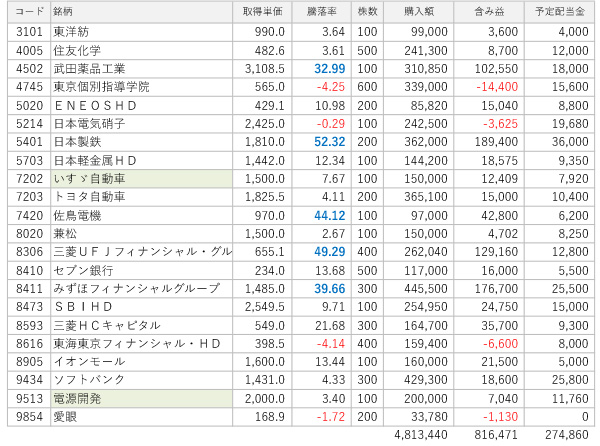
Task: Click the 19,680 dividend cell
Action: (559, 124)
